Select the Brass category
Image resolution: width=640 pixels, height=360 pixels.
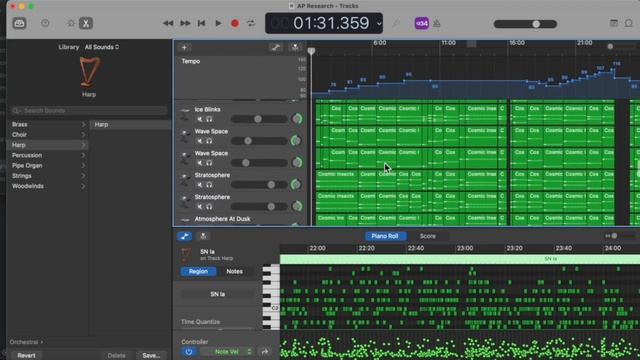[20, 124]
